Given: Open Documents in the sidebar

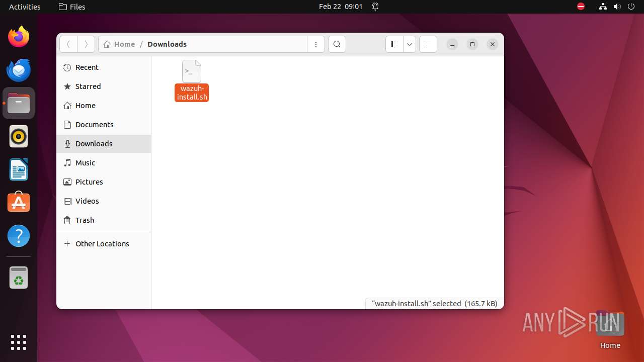Looking at the screenshot, I should click(x=104, y=125).
